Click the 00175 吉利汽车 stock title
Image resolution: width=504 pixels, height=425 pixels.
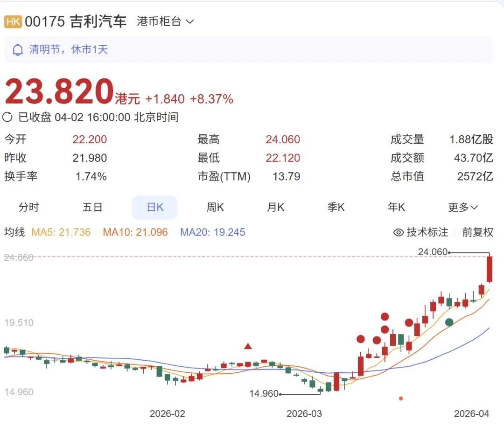click(x=76, y=21)
